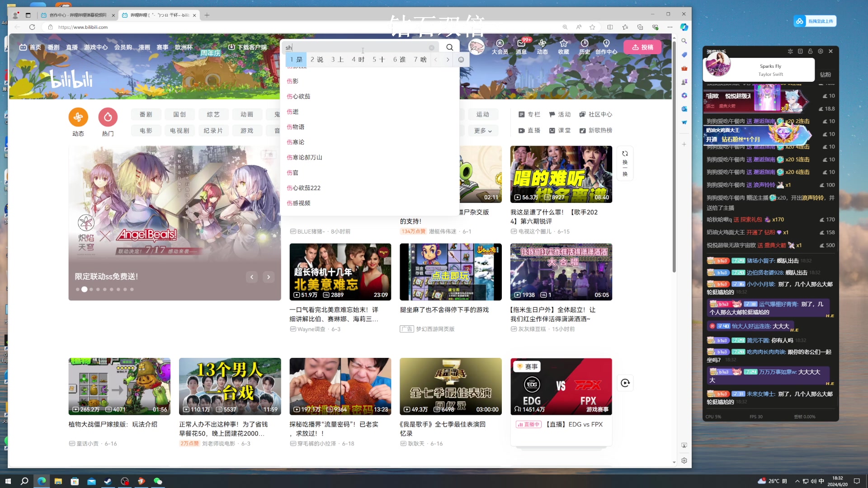Screen dimensions: 868x488
Task: Select search suggestion 伤心欲茄
Action: 298,96
